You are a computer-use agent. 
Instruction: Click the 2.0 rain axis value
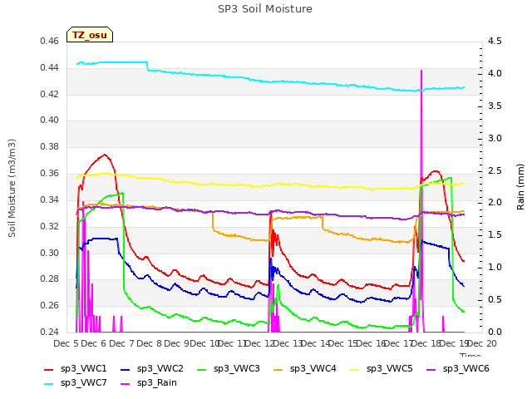pos(495,203)
